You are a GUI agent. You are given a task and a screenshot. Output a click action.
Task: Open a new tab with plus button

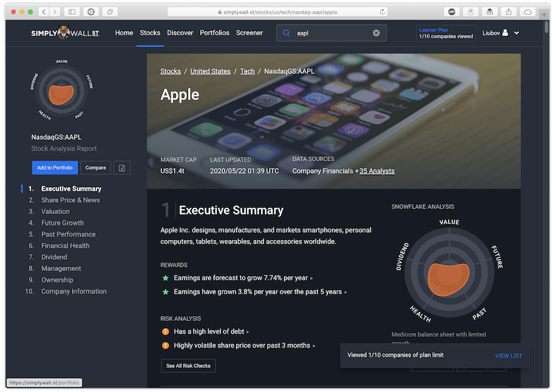544,14
